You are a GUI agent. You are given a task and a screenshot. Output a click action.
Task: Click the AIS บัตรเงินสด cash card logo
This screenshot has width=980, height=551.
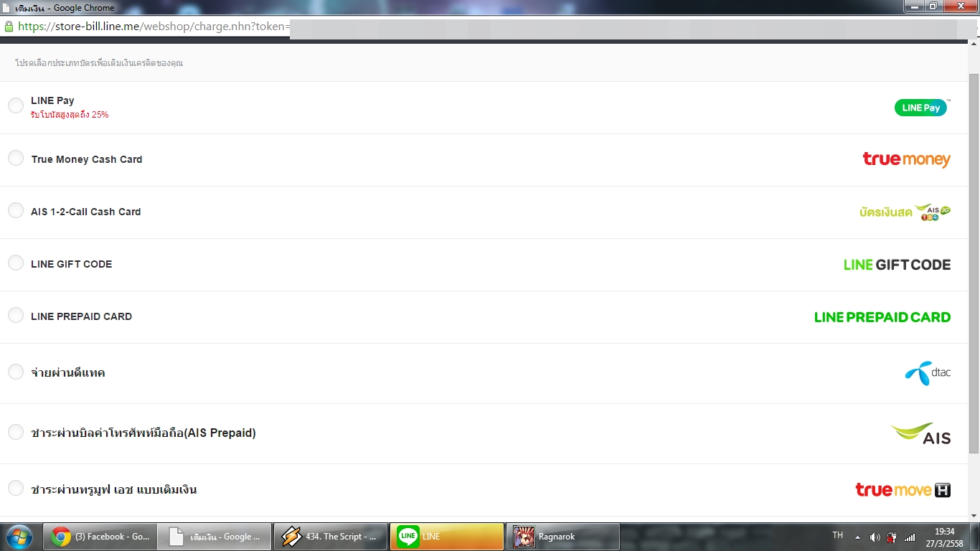(x=905, y=212)
